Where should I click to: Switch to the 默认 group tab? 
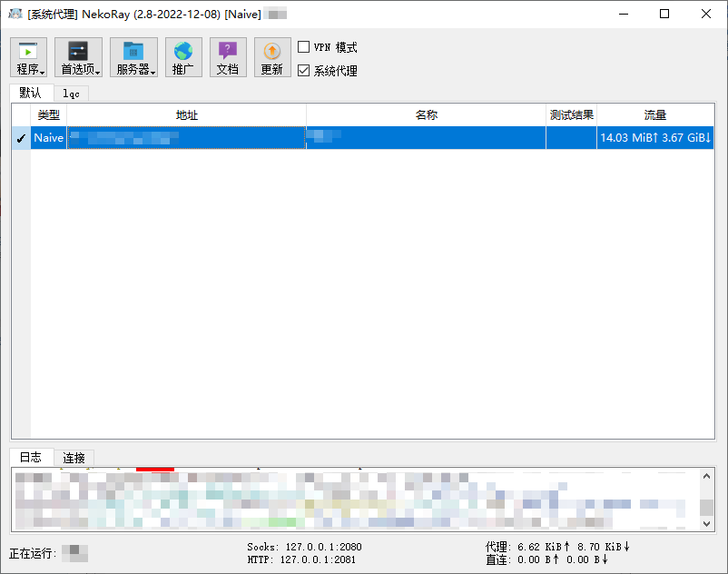pos(31,93)
